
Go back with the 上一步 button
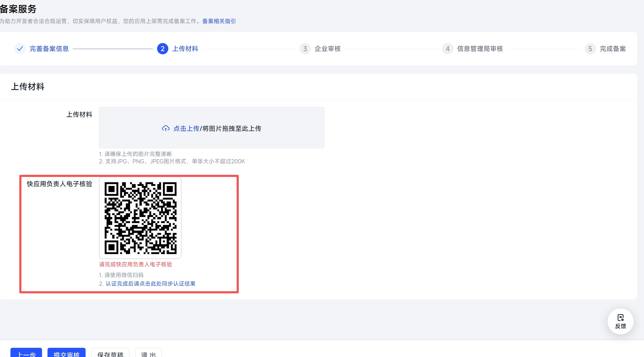[x=26, y=353]
